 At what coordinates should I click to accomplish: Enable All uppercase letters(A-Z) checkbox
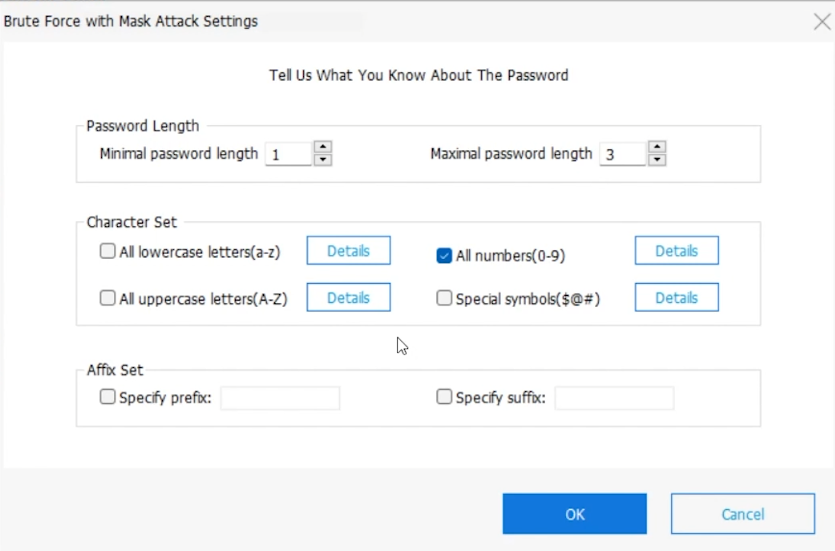pyautogui.click(x=108, y=298)
